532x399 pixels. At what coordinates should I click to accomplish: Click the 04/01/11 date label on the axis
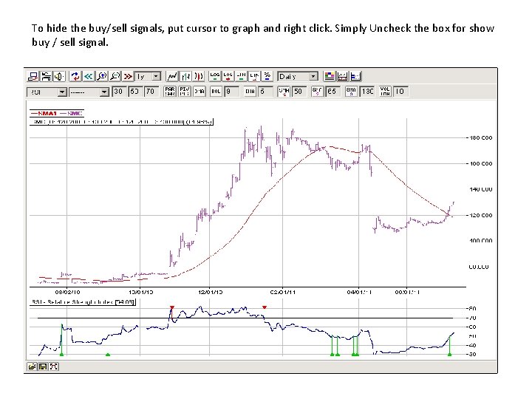[359, 292]
